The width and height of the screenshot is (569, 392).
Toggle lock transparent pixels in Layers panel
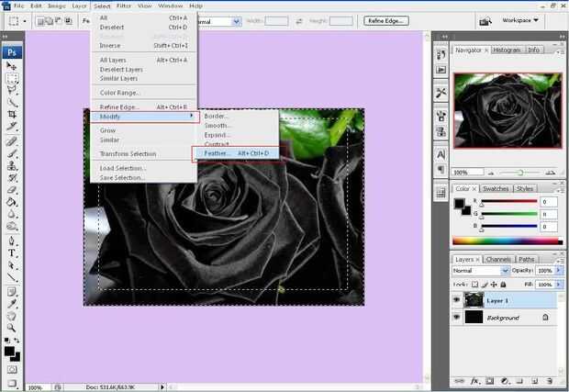tap(476, 283)
